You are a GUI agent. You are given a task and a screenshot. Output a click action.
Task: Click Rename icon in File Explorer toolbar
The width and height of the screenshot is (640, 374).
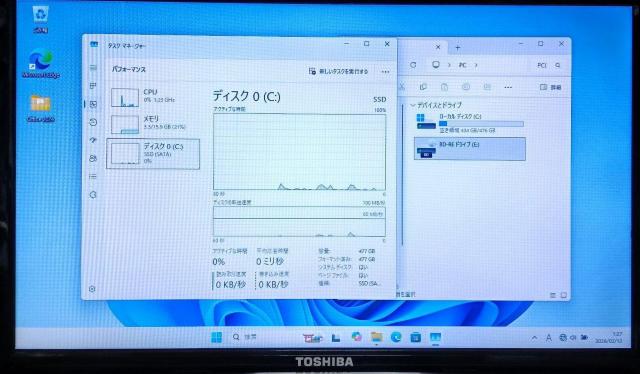click(466, 87)
